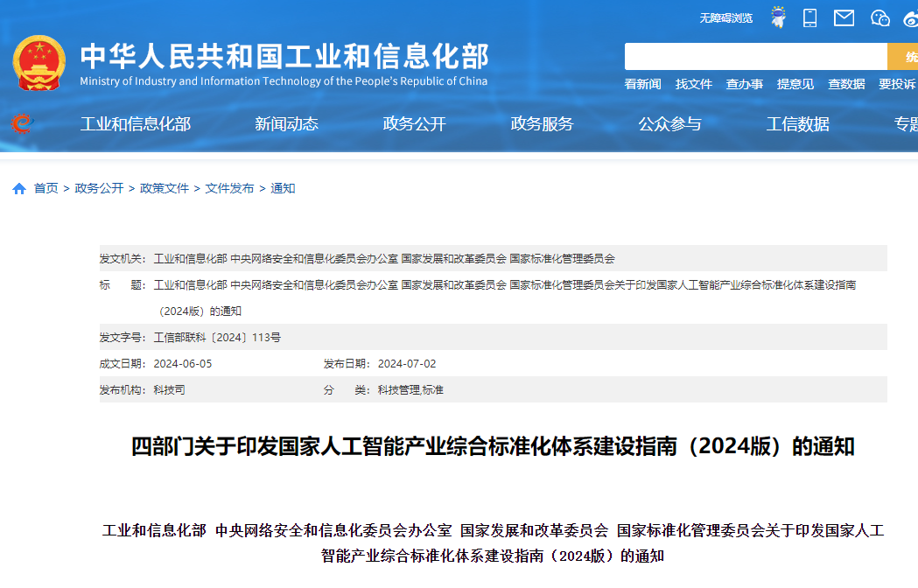Open the mobile phone version icon

pyautogui.click(x=809, y=17)
